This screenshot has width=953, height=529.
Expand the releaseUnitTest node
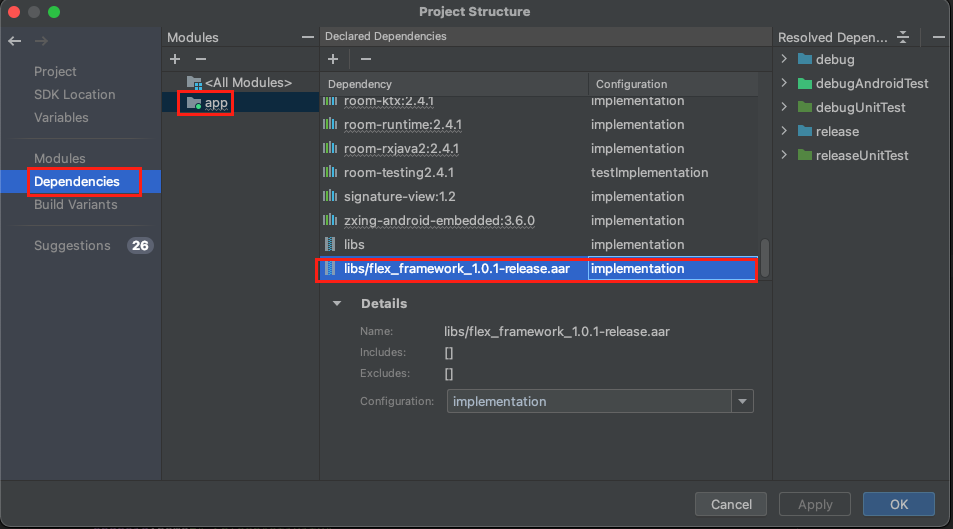(x=785, y=156)
